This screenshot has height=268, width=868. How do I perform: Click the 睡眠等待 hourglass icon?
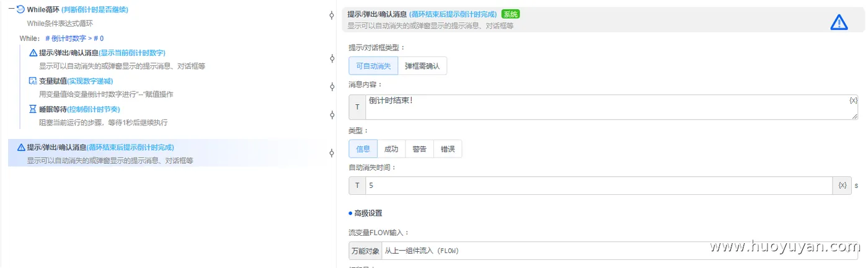[33, 109]
